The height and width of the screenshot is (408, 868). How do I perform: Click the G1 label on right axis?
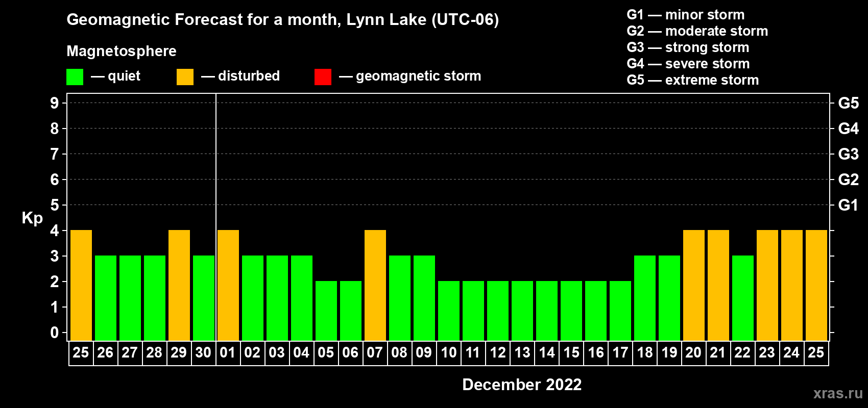pyautogui.click(x=849, y=205)
